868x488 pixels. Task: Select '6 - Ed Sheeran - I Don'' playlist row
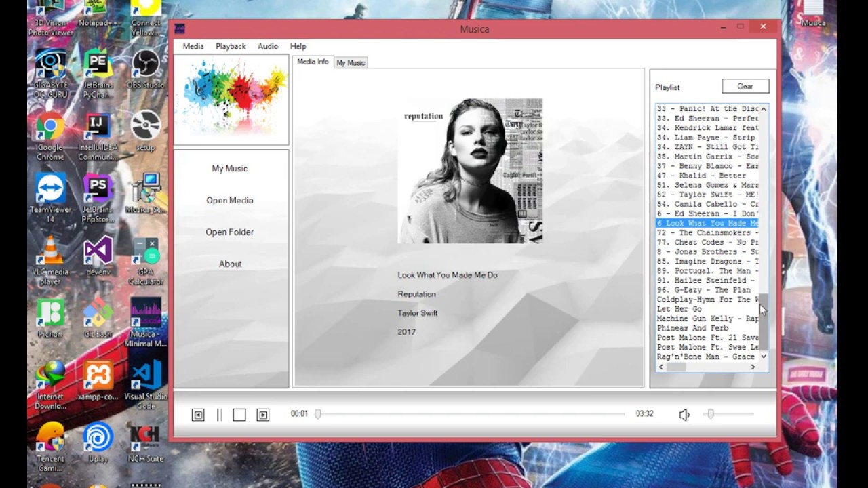pos(707,213)
